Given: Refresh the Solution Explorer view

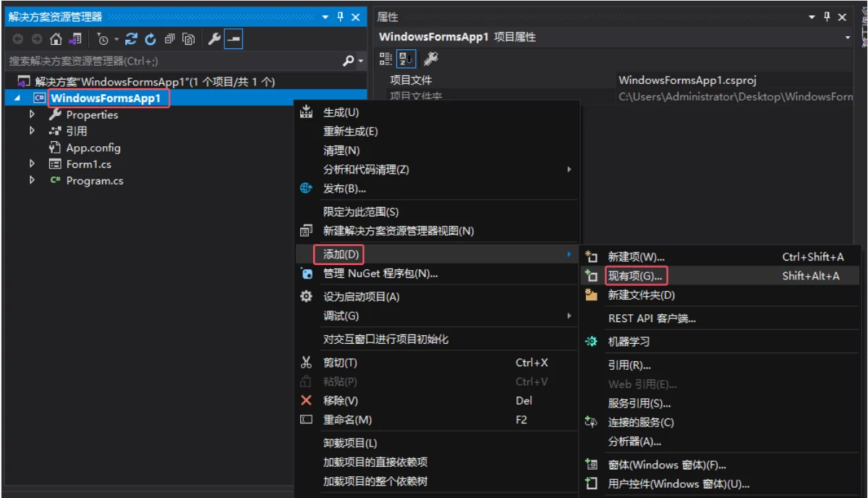Looking at the screenshot, I should pyautogui.click(x=150, y=39).
